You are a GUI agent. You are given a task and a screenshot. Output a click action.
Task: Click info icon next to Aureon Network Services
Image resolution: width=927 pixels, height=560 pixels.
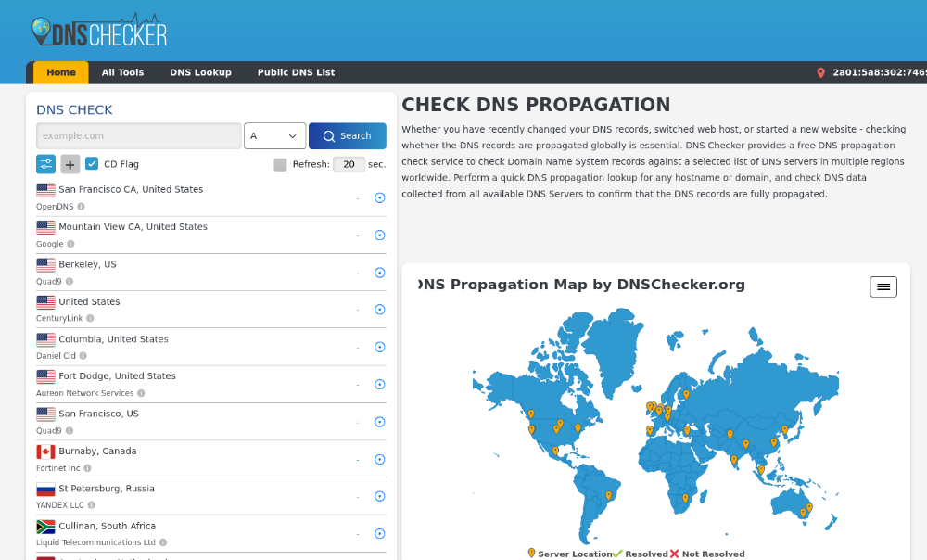tap(141, 393)
